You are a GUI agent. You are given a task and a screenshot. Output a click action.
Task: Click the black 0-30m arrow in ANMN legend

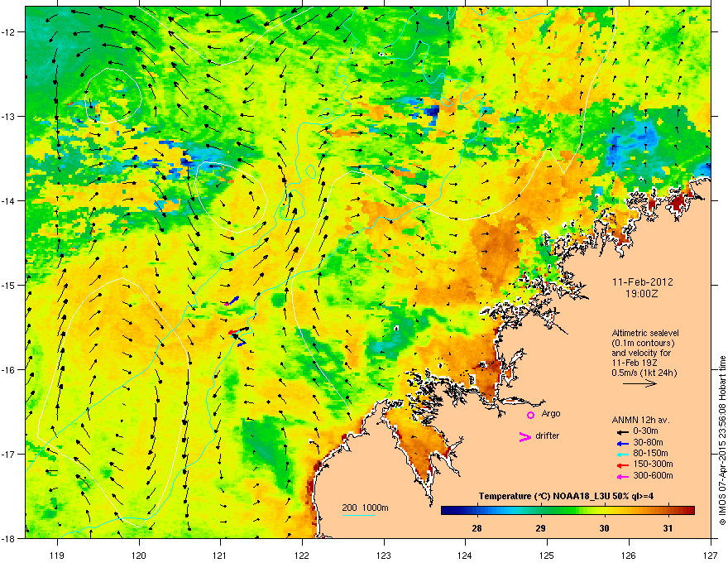pos(623,431)
